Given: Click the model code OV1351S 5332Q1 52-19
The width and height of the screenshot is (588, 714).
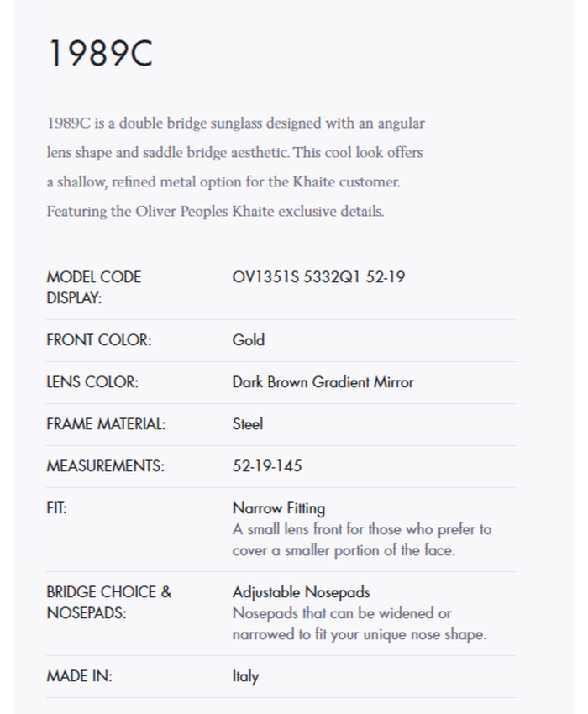Looking at the screenshot, I should click(318, 277).
